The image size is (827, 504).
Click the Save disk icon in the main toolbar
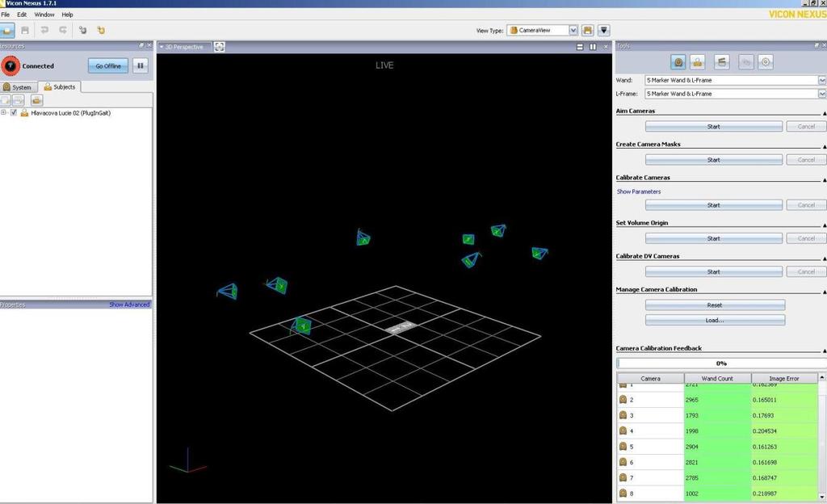[25, 30]
